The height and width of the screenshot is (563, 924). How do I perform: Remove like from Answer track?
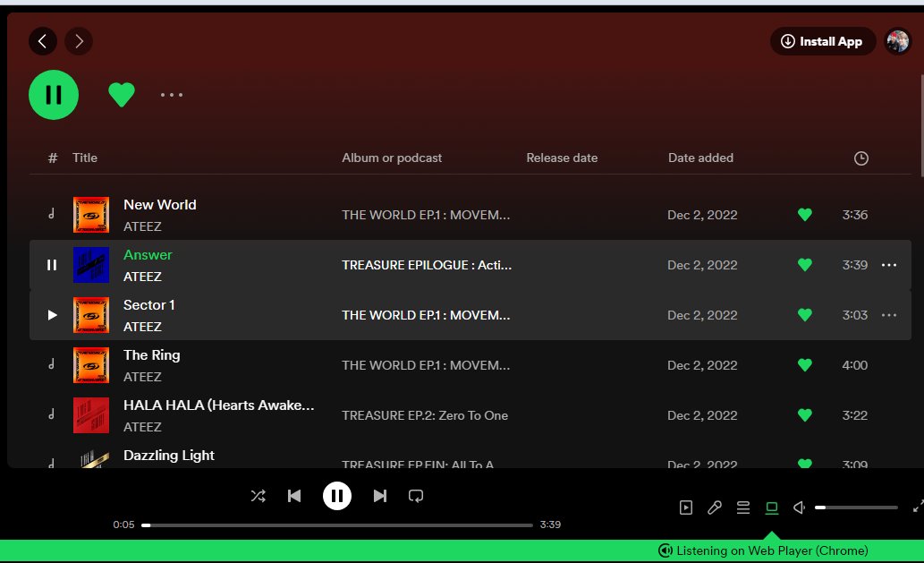(804, 265)
